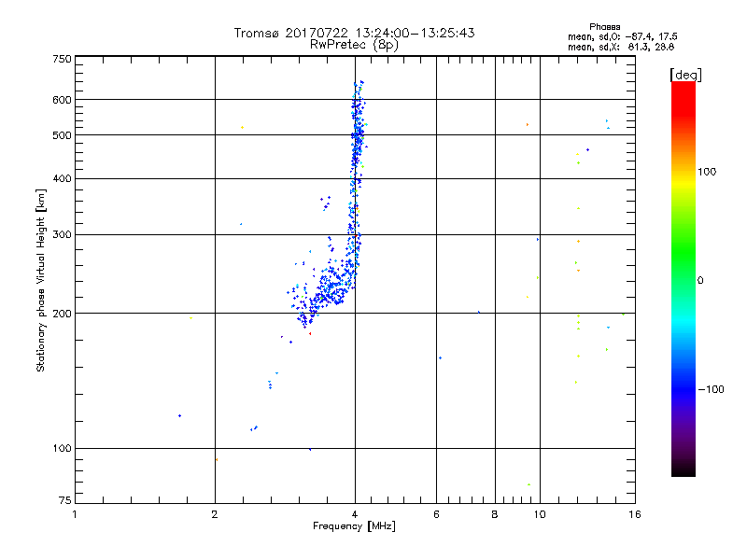The width and height of the screenshot is (747, 560).
Task: Click frequency axis tick label "10"
Action: click(x=540, y=514)
